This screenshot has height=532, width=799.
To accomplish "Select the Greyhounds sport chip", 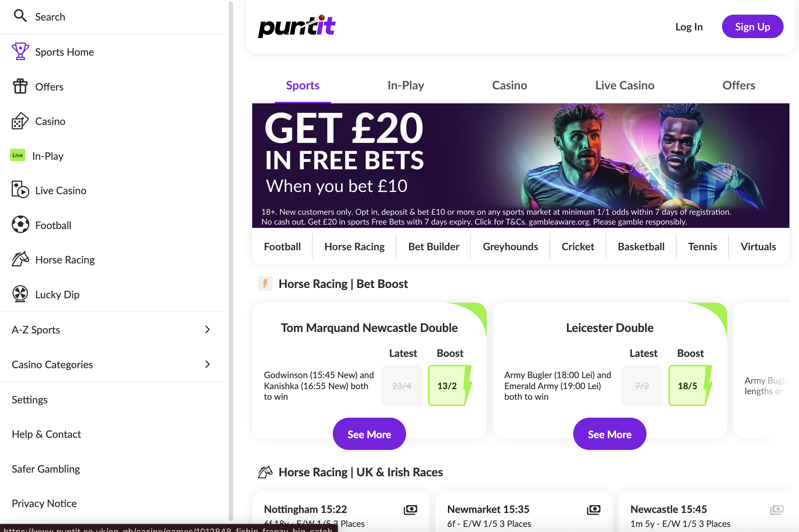I will click(x=510, y=246).
